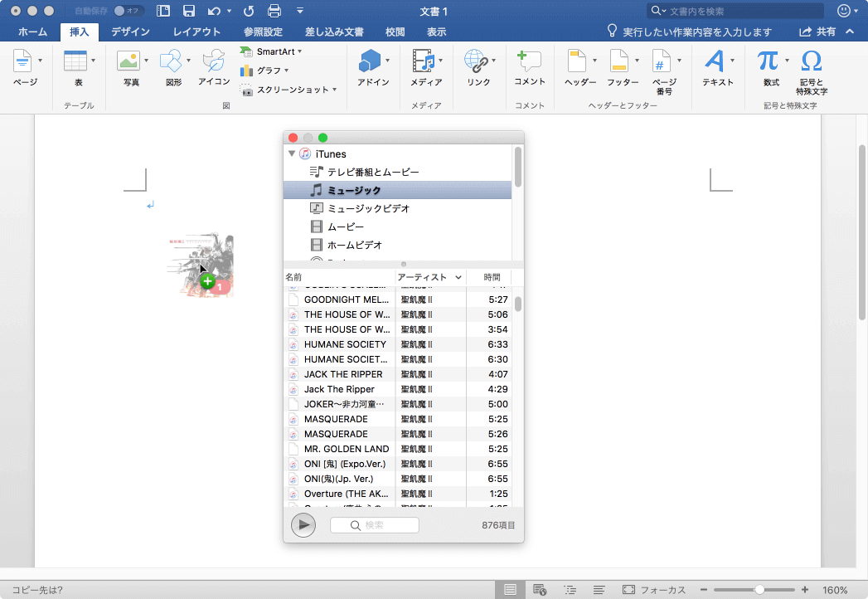Open the View (表示) tab

[436, 32]
